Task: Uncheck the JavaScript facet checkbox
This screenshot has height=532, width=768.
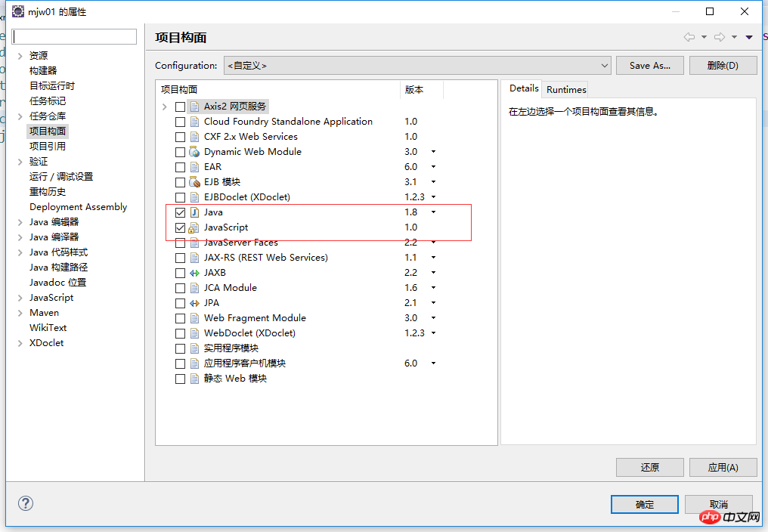Action: click(180, 227)
